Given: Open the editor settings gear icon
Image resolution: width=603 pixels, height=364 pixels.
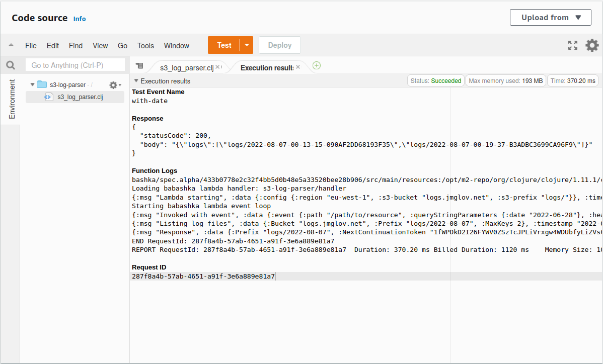Looking at the screenshot, I should pos(592,45).
